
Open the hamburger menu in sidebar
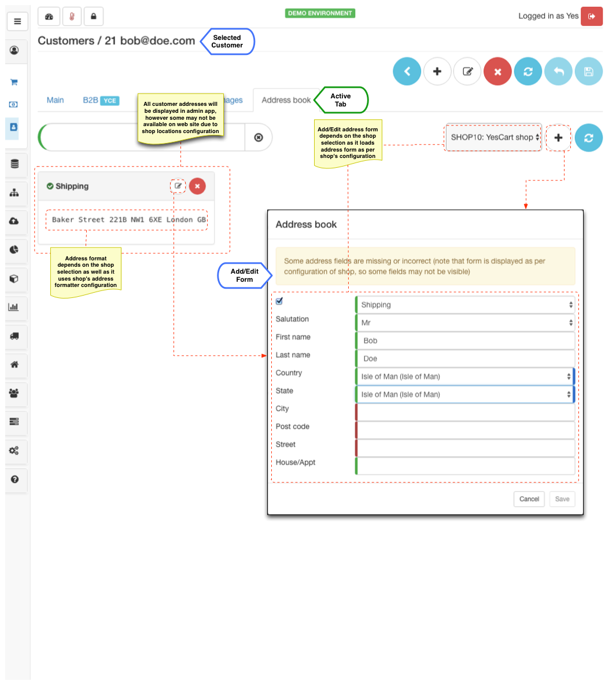[x=17, y=21]
